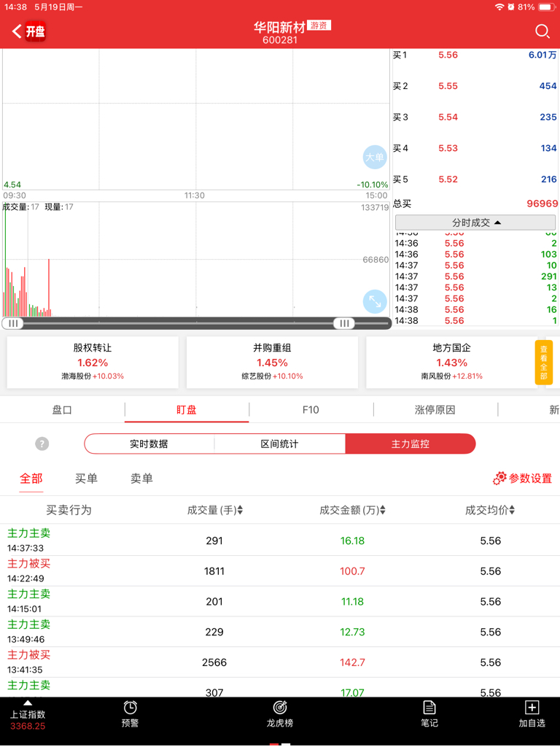This screenshot has width=560, height=747.
Task: Click the 买3 price 5.54 row
Action: pos(475,117)
